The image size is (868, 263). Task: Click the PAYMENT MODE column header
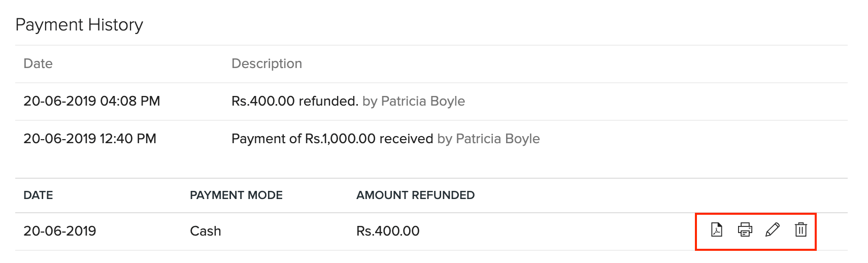[236, 195]
